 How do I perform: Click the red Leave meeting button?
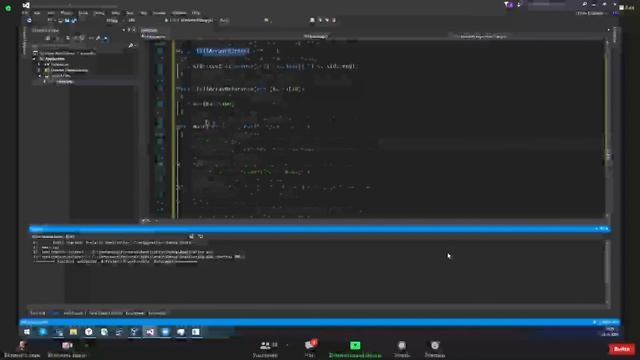[x=622, y=349]
